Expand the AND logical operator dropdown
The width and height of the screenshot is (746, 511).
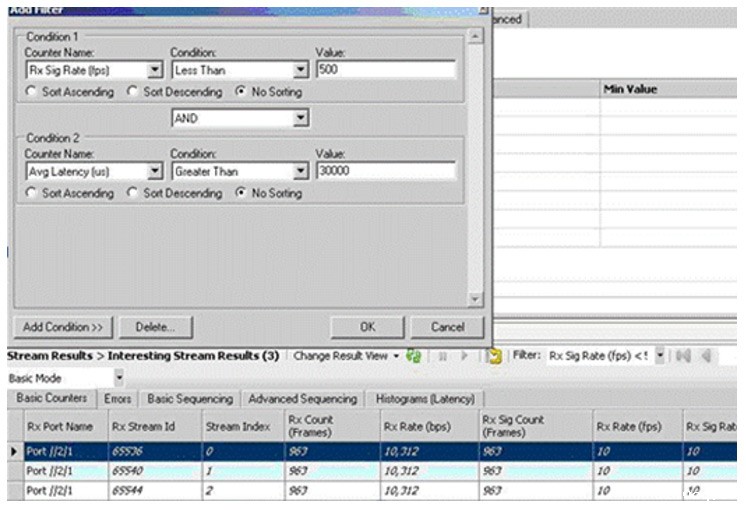coord(300,118)
